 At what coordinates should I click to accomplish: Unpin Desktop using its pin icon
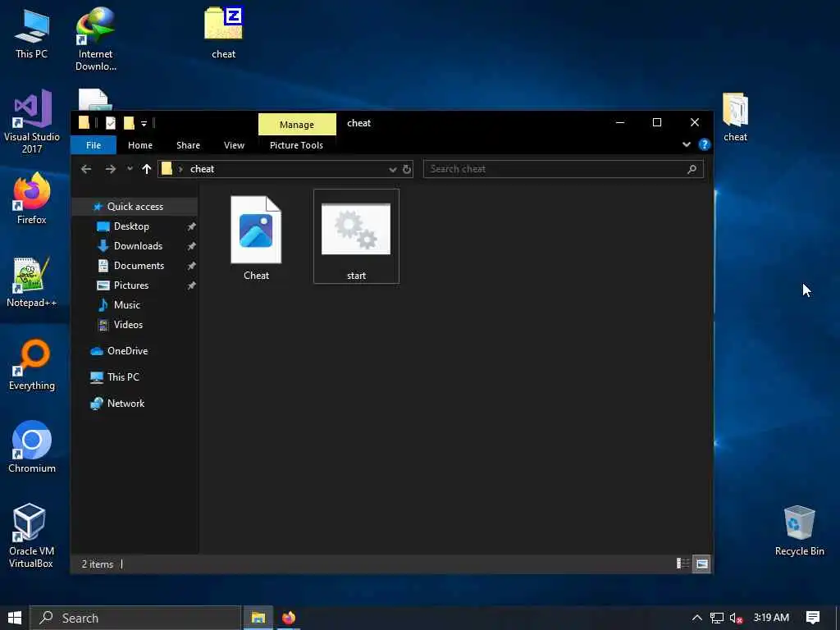click(191, 226)
